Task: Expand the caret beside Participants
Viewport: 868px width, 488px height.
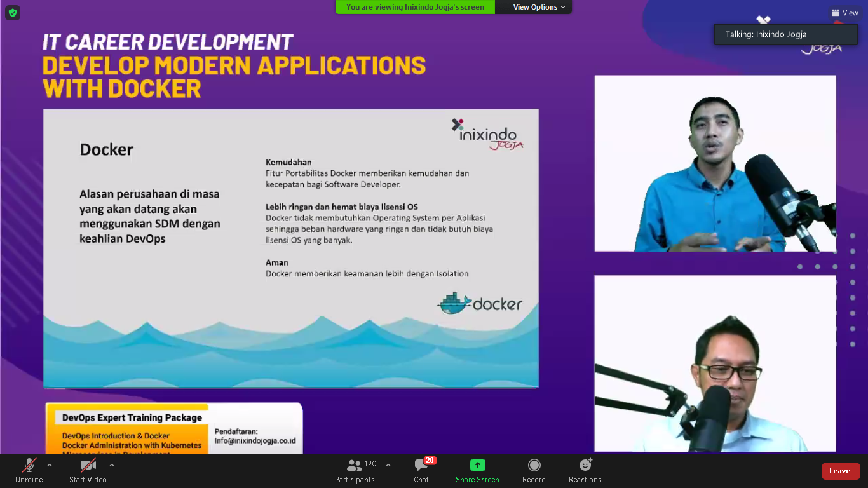Action: [388, 465]
